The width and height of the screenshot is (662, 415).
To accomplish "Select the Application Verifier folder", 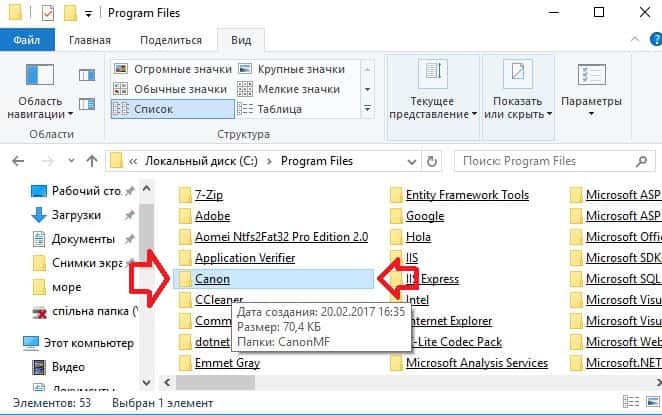I will coord(237,258).
